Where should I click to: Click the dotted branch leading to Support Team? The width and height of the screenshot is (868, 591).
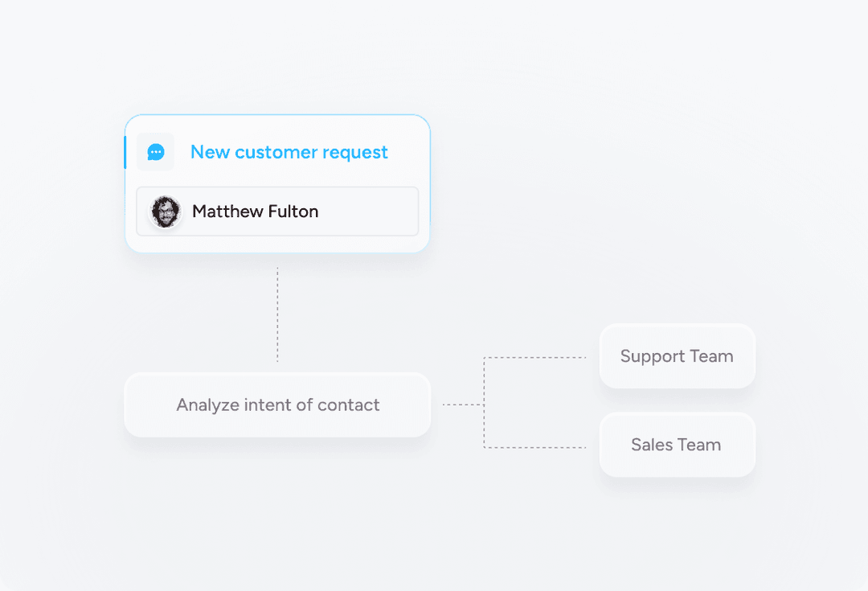coord(534,358)
